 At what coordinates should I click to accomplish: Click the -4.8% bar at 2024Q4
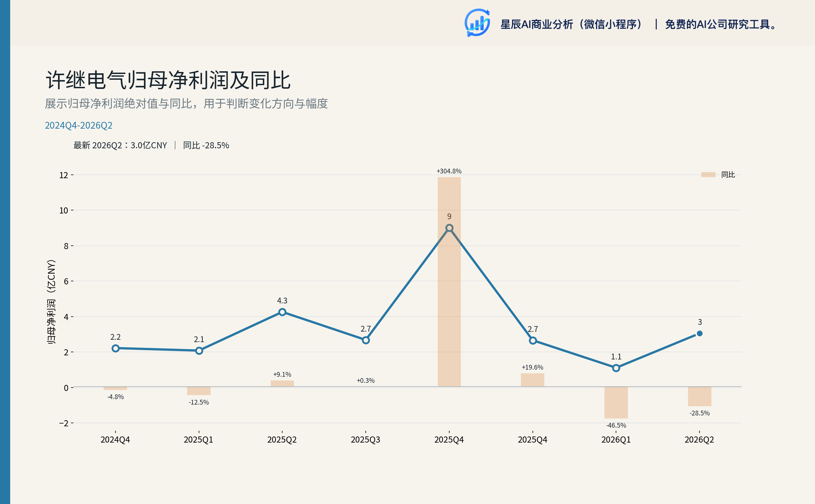[x=115, y=388]
